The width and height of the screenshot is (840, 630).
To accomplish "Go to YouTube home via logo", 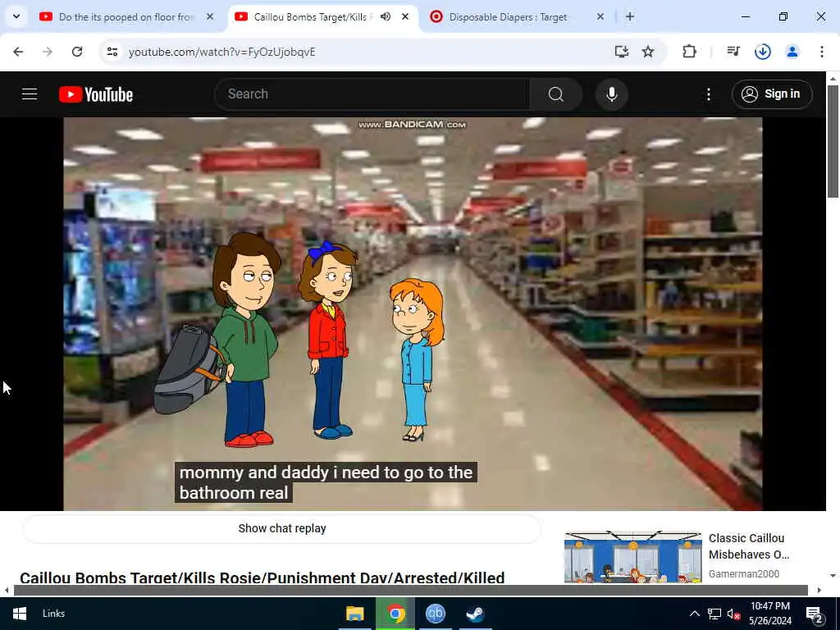I will 96,94.
